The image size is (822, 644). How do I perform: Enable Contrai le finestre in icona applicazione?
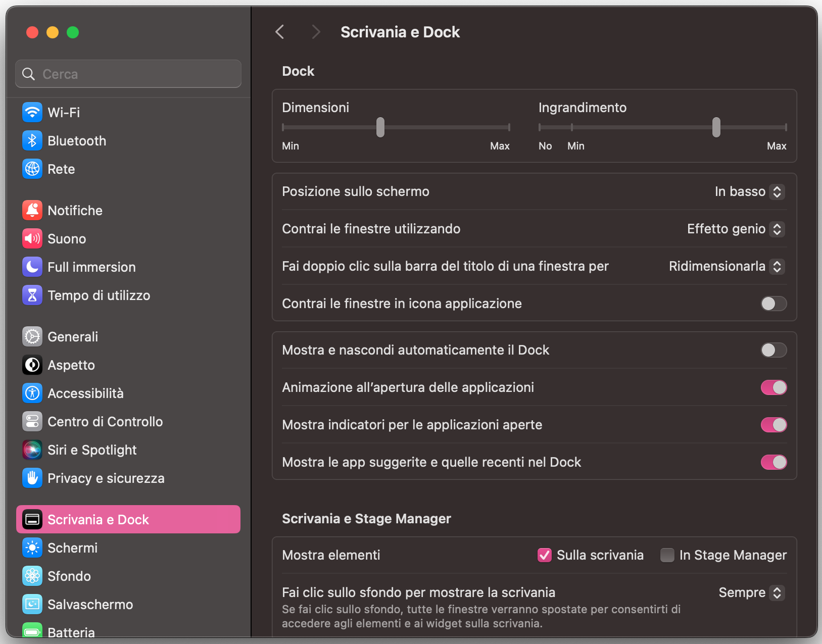point(773,304)
